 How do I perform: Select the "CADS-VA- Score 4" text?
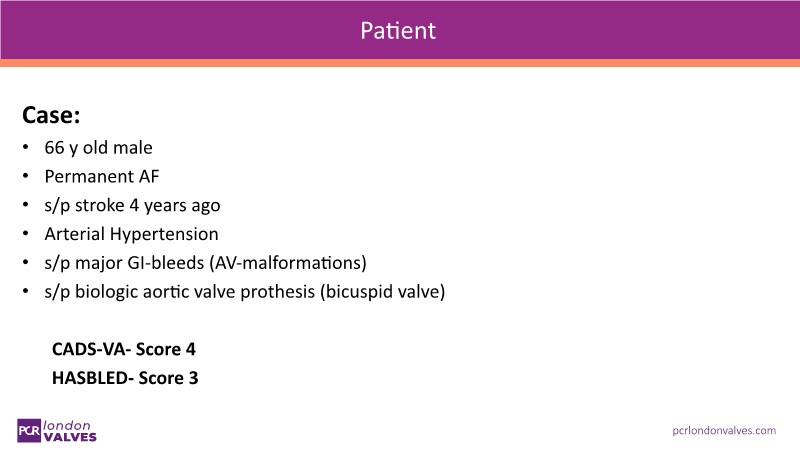coord(125,350)
